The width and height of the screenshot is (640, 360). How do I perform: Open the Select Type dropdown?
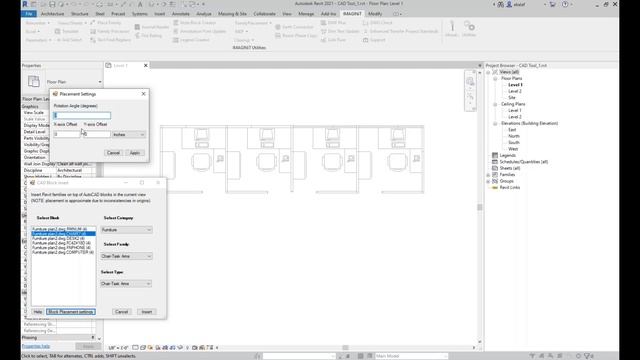point(126,283)
